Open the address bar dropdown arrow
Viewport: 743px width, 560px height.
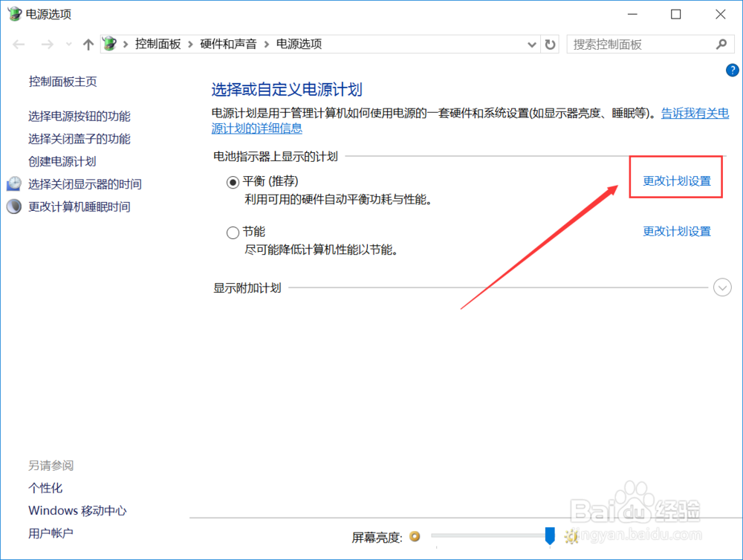pos(531,45)
